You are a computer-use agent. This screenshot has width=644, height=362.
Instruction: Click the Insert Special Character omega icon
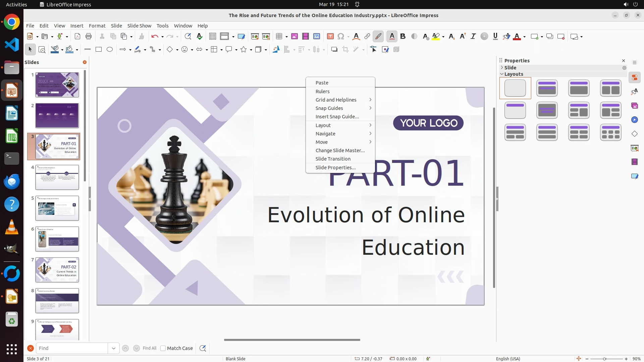click(341, 37)
